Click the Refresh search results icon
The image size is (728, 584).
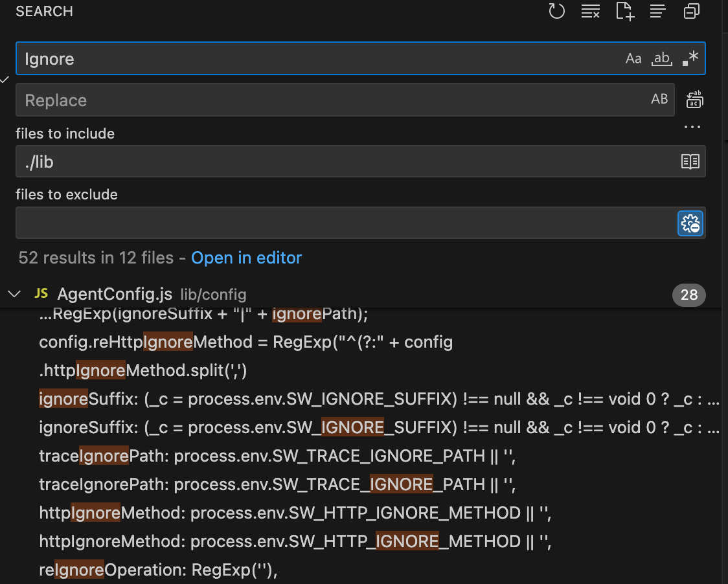[557, 12]
